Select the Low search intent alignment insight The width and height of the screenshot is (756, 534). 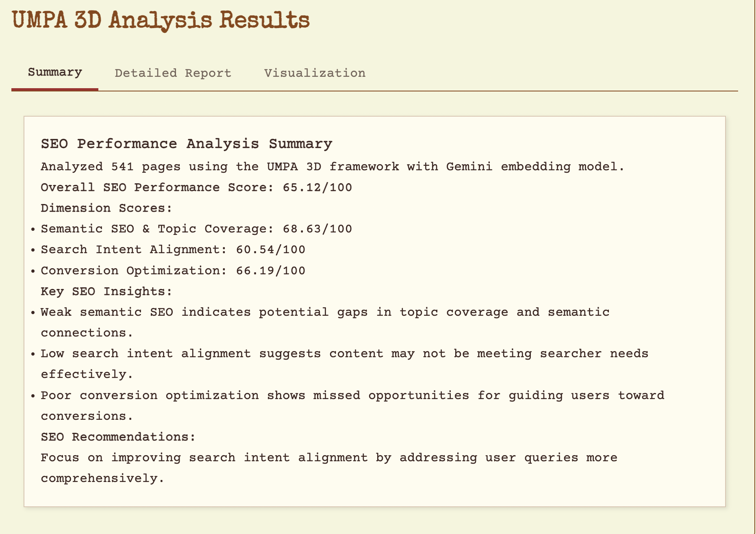point(344,354)
